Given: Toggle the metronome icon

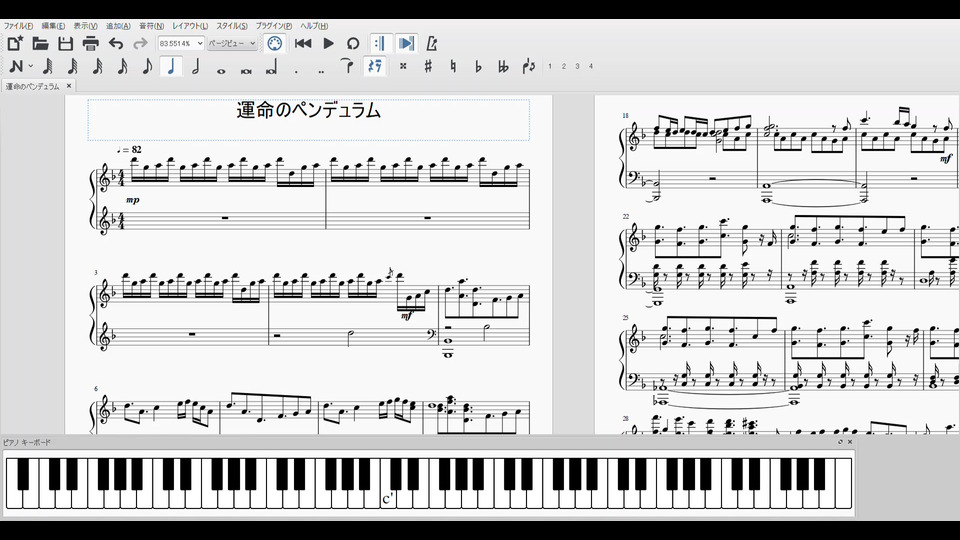Looking at the screenshot, I should [x=432, y=43].
